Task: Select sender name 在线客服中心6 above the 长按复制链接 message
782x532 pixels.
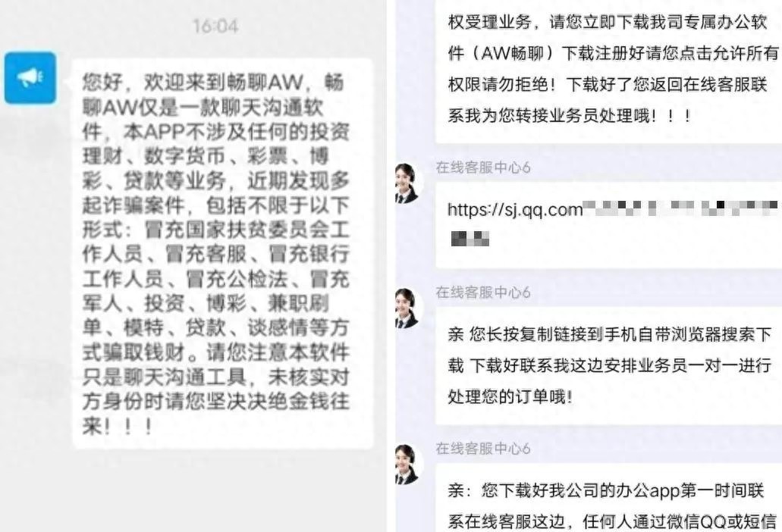Action: click(x=482, y=293)
